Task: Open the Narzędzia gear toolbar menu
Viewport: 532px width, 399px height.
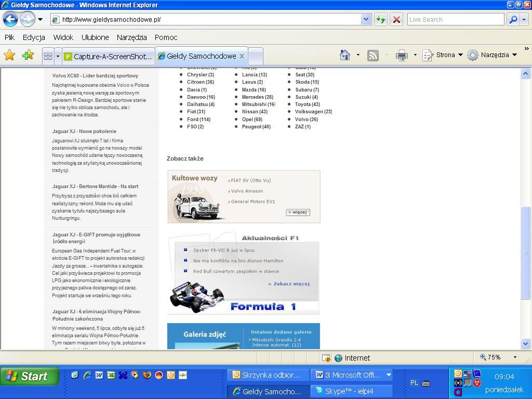Action: [x=492, y=55]
